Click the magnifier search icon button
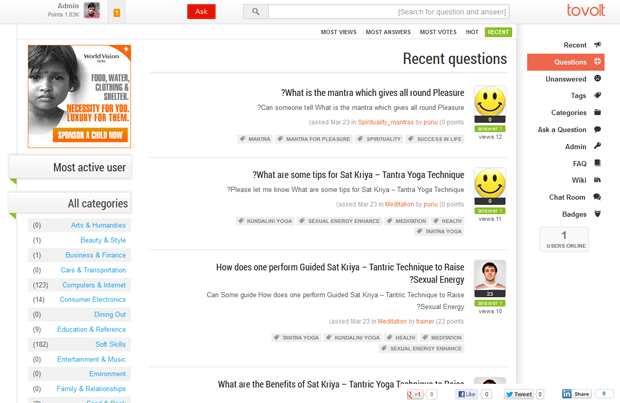 pyautogui.click(x=256, y=12)
